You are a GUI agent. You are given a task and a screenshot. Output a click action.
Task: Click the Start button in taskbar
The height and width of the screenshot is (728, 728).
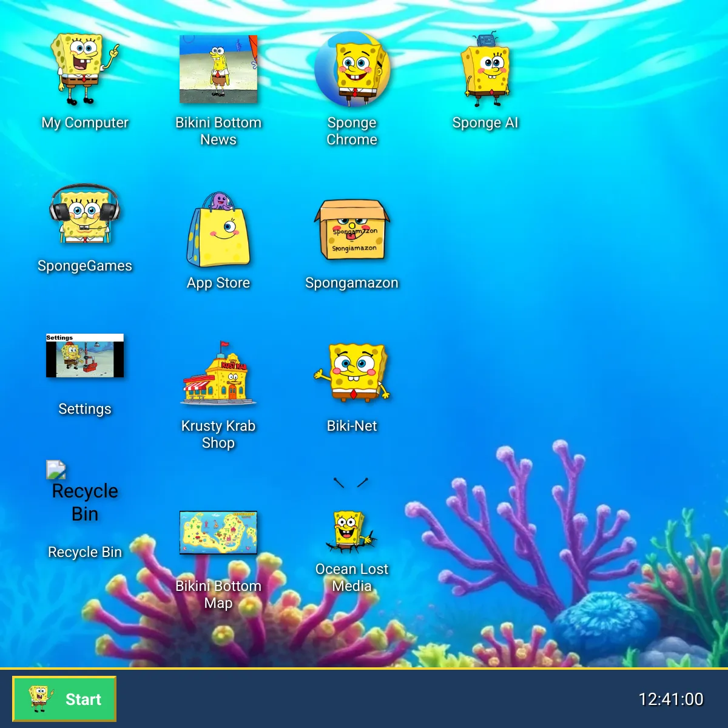tap(64, 699)
